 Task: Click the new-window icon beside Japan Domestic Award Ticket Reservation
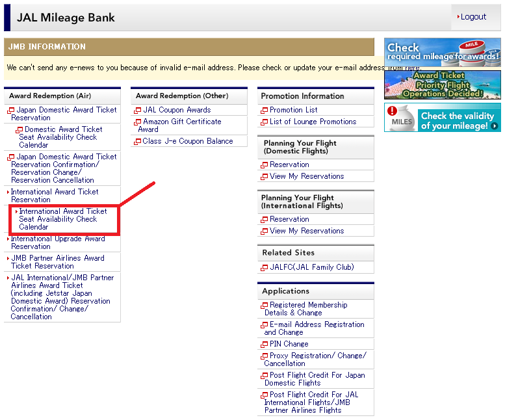click(x=10, y=111)
